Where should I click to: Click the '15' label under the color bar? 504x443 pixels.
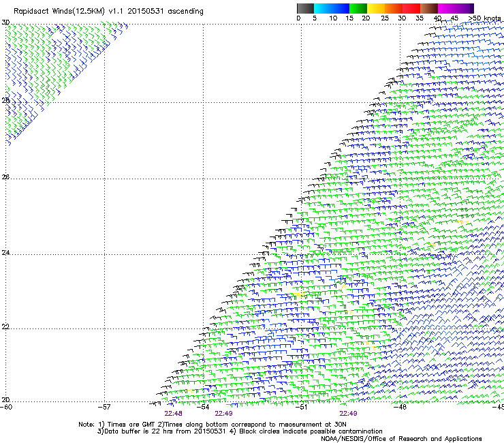pos(349,18)
